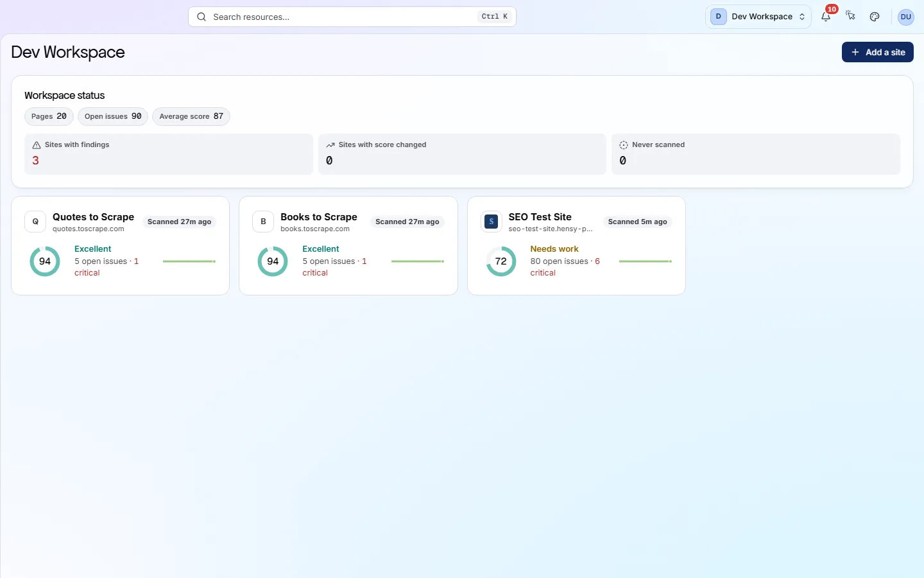This screenshot has width=924, height=578.
Task: Click the warning triangle beside Sites with findings
Action: [x=37, y=145]
